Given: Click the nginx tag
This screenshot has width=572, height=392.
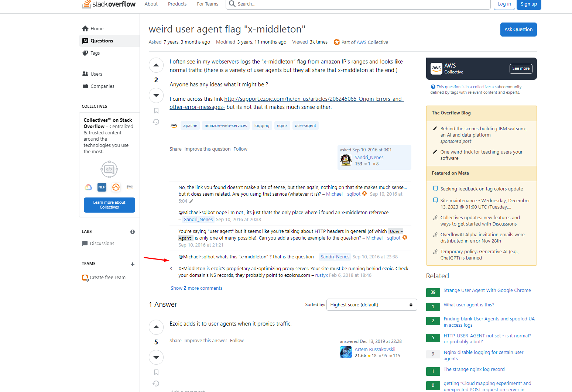Looking at the screenshot, I should (282, 125).
